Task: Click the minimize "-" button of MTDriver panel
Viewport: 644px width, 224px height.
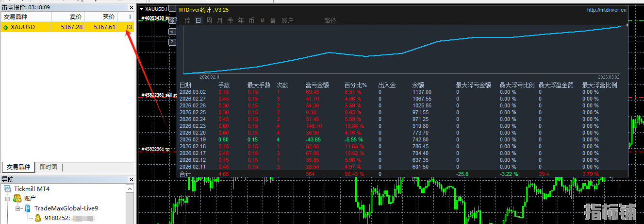Action: pyautogui.click(x=172, y=9)
